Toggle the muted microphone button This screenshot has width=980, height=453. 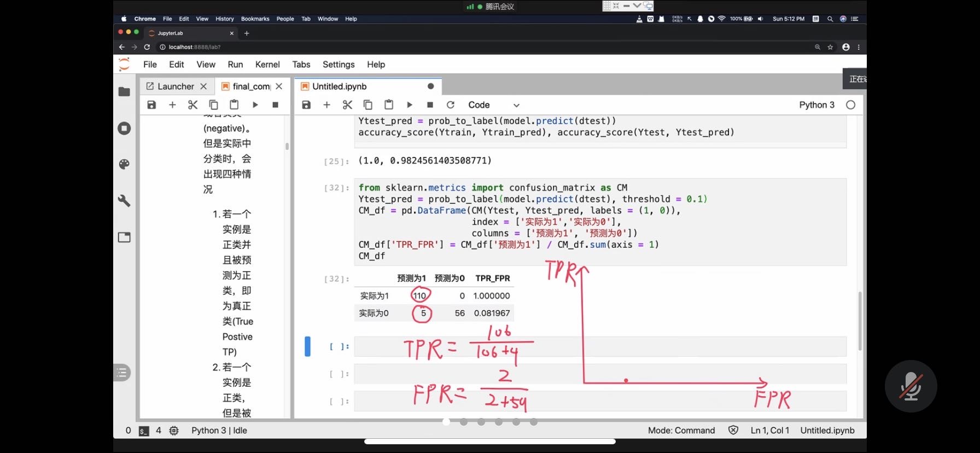911,386
